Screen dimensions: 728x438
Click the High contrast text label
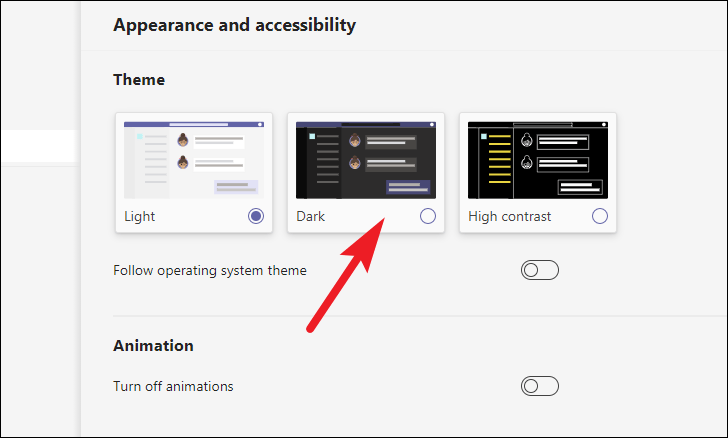tap(509, 216)
